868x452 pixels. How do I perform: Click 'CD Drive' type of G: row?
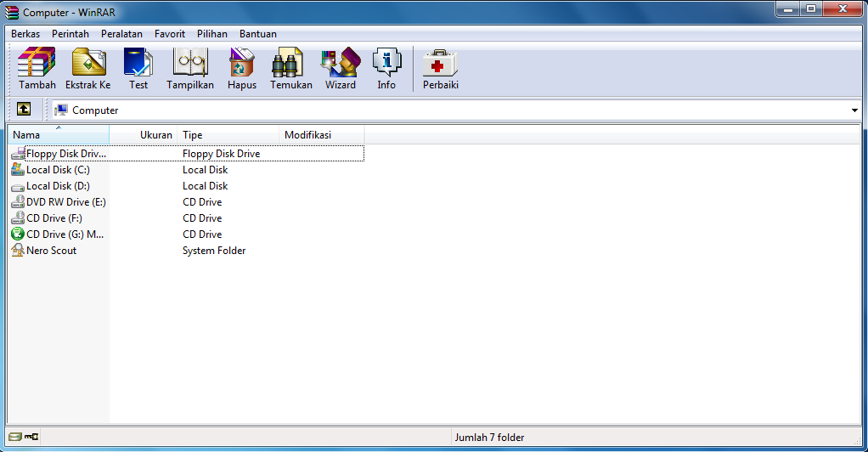pyautogui.click(x=202, y=234)
